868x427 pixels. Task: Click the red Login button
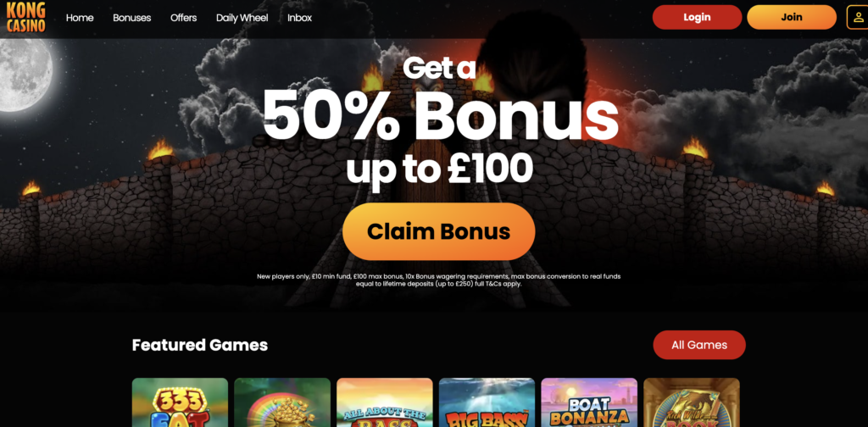[x=697, y=17]
